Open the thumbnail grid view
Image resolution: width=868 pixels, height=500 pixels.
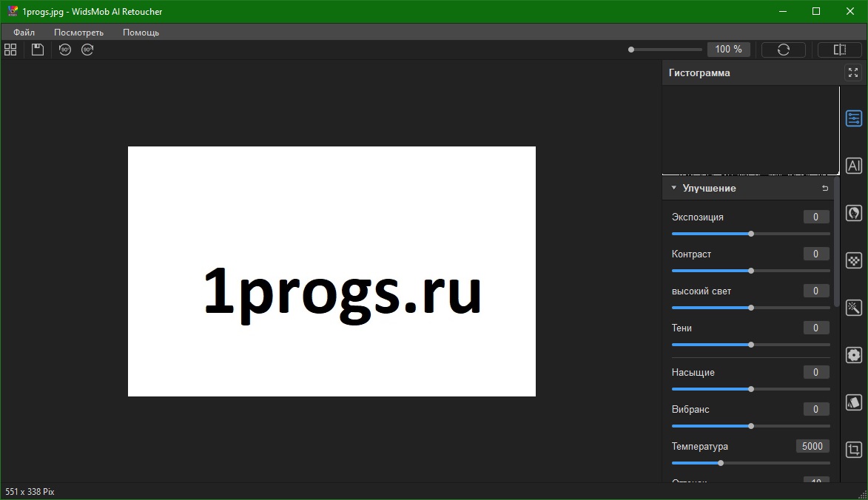click(10, 50)
